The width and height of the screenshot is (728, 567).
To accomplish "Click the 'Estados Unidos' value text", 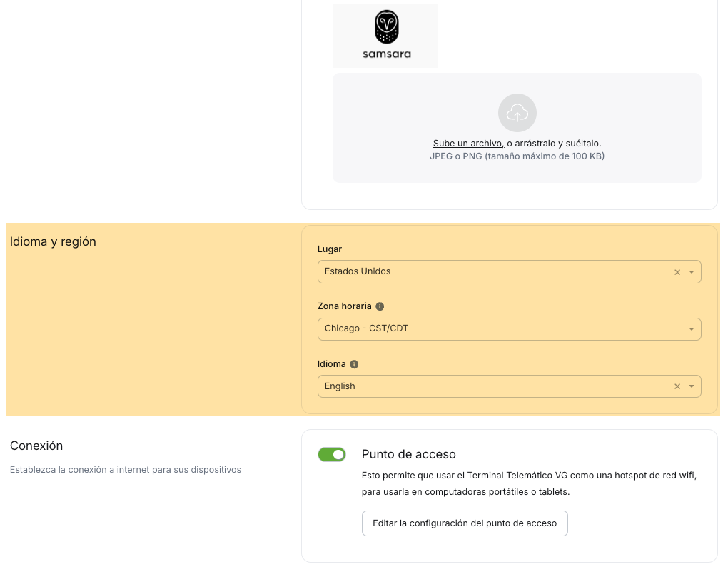I will pos(358,271).
